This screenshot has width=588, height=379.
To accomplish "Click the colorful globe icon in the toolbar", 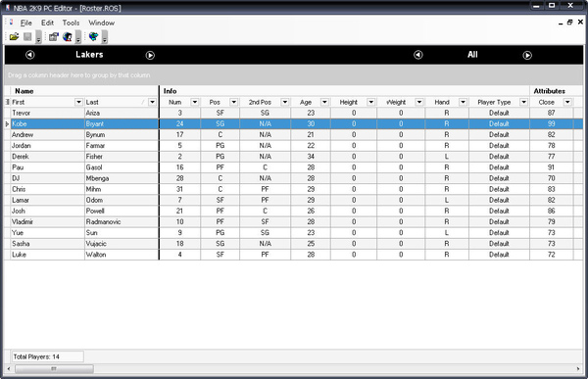I will pos(93,37).
